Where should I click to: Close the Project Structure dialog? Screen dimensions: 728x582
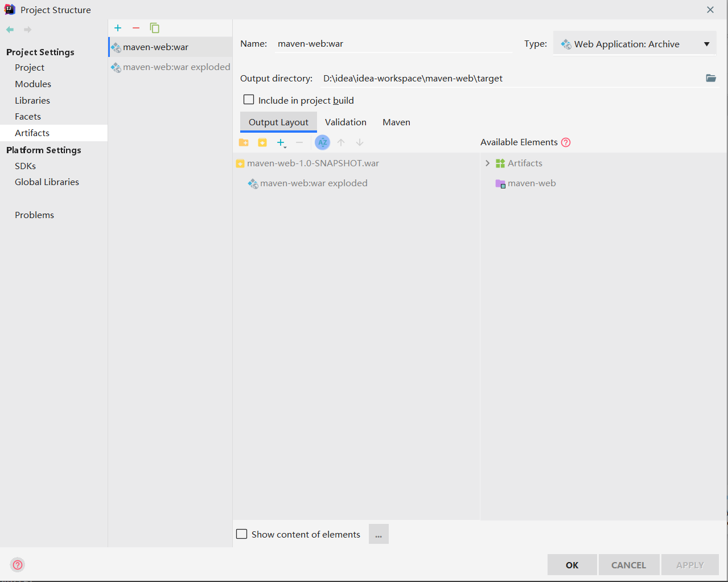point(710,10)
